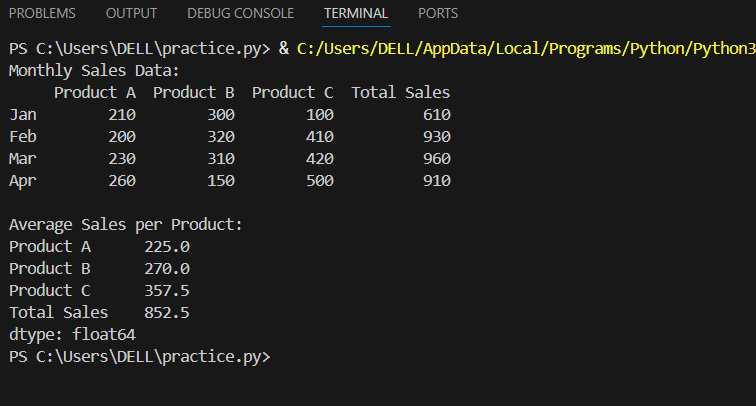This screenshot has height=406, width=756.
Task: Click the average value 357.5
Action: point(167,291)
